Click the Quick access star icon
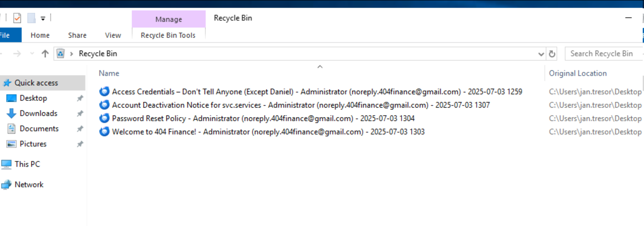 [x=7, y=83]
